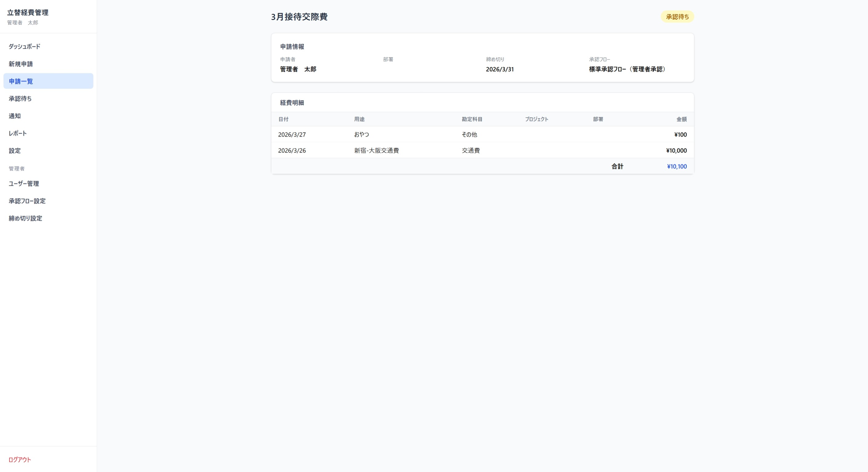Click the app title 立替経費管理

28,13
